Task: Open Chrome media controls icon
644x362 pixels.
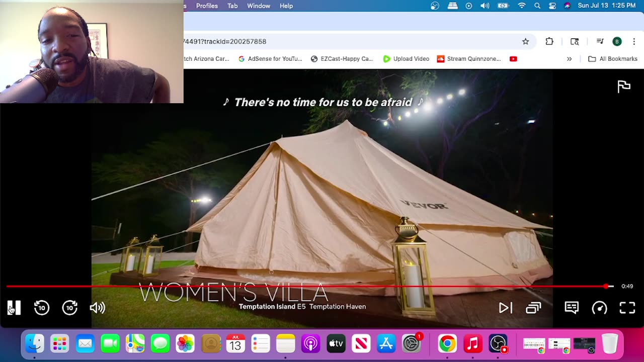Action: coord(600,42)
